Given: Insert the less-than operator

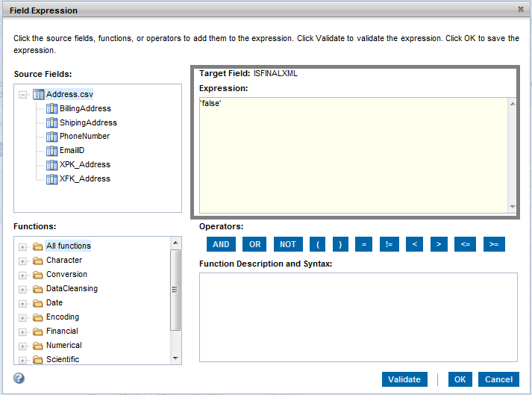Looking at the screenshot, I should pos(414,244).
